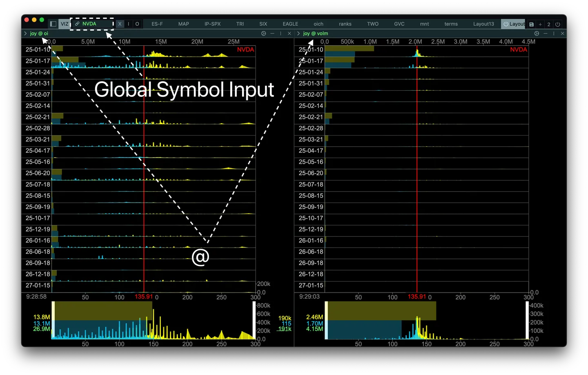
Task: Close the joy @ oi panel
Action: click(x=290, y=33)
